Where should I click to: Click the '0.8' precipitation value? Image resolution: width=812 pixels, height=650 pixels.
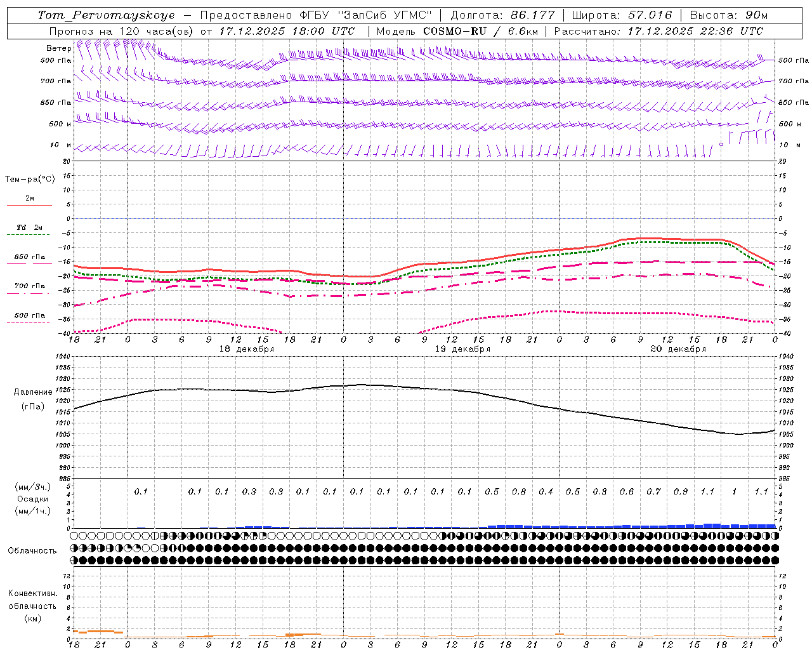click(x=519, y=491)
